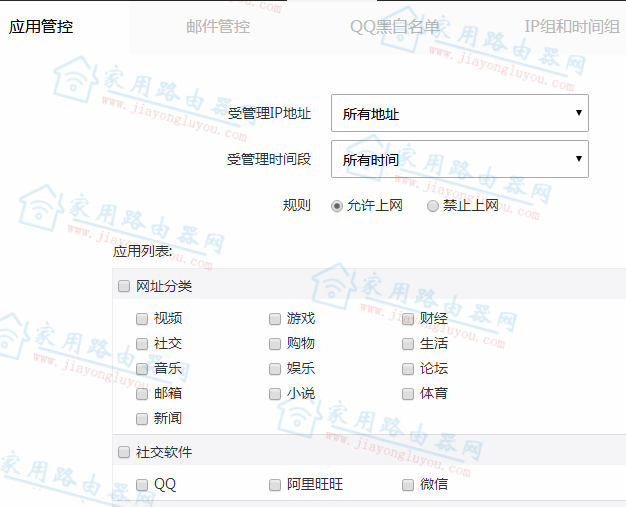Image resolution: width=626 pixels, height=507 pixels.
Task: Open the 受管理时间段 dropdown
Action: click(x=460, y=159)
